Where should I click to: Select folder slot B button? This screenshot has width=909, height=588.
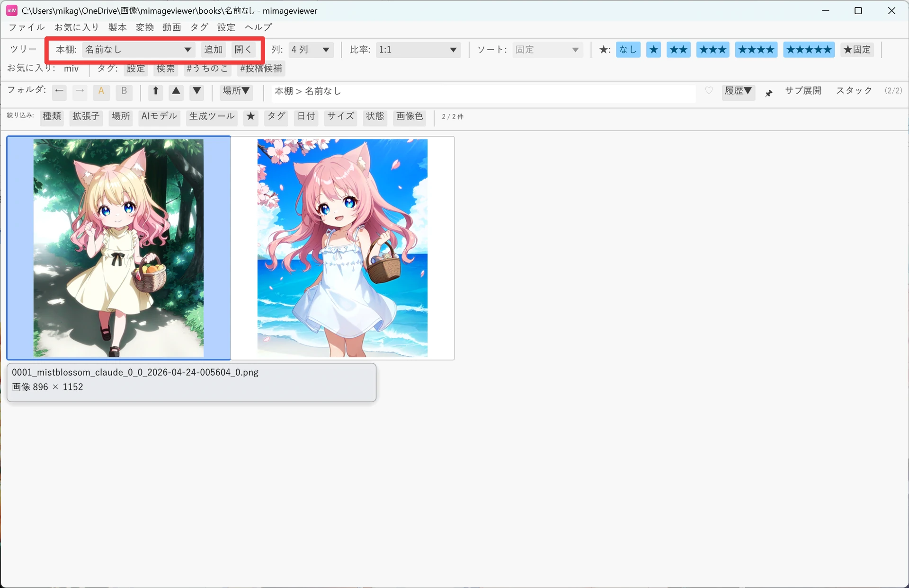(124, 91)
